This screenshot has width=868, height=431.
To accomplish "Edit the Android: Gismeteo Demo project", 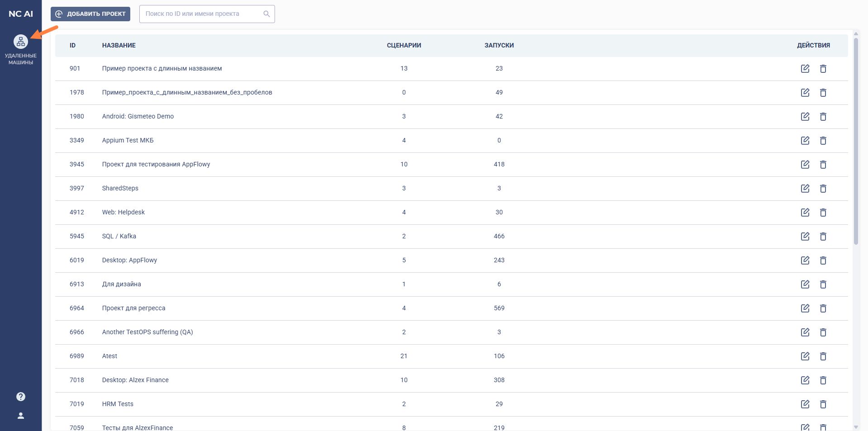I will pyautogui.click(x=805, y=116).
